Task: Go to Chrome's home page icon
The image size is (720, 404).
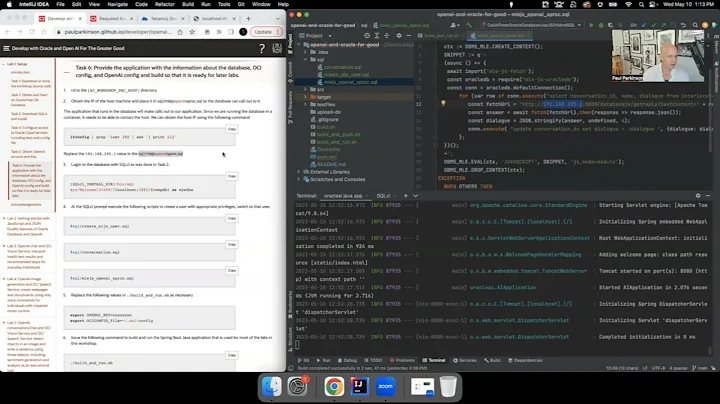Action: coord(44,32)
